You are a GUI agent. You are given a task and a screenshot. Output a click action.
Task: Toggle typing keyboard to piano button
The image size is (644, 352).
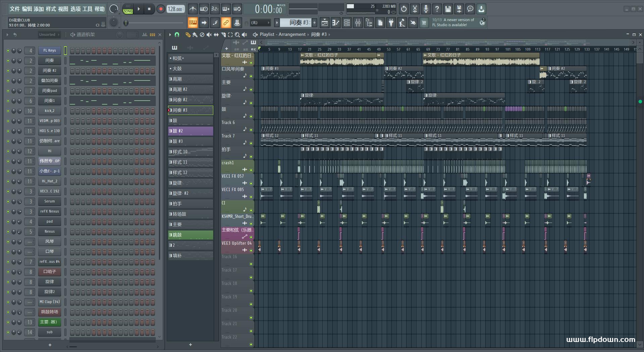tap(193, 23)
